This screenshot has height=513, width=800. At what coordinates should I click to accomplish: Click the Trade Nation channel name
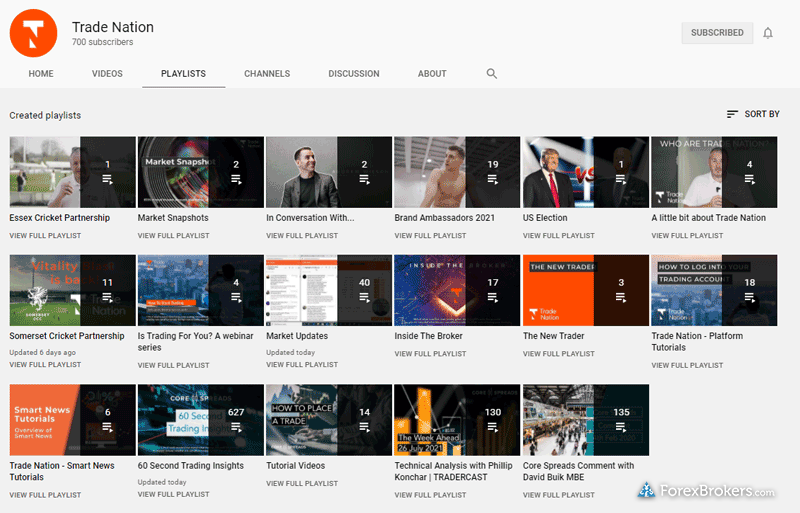click(x=113, y=27)
